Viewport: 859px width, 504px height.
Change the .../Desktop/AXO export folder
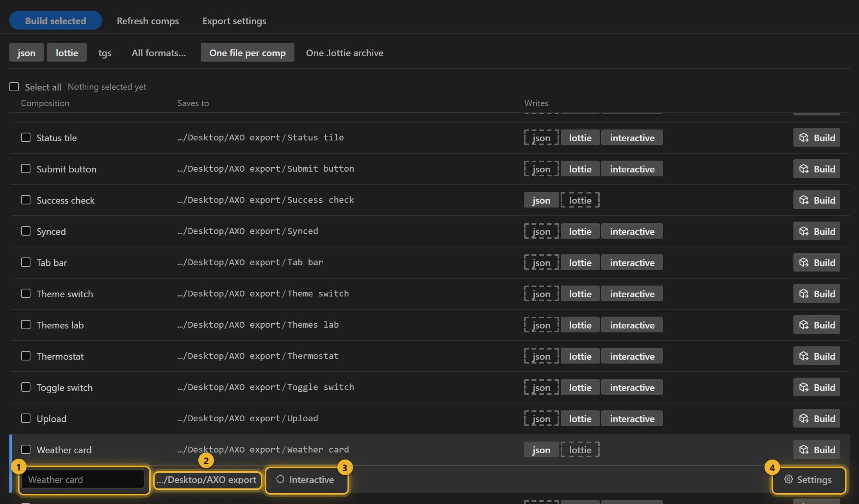tap(207, 479)
